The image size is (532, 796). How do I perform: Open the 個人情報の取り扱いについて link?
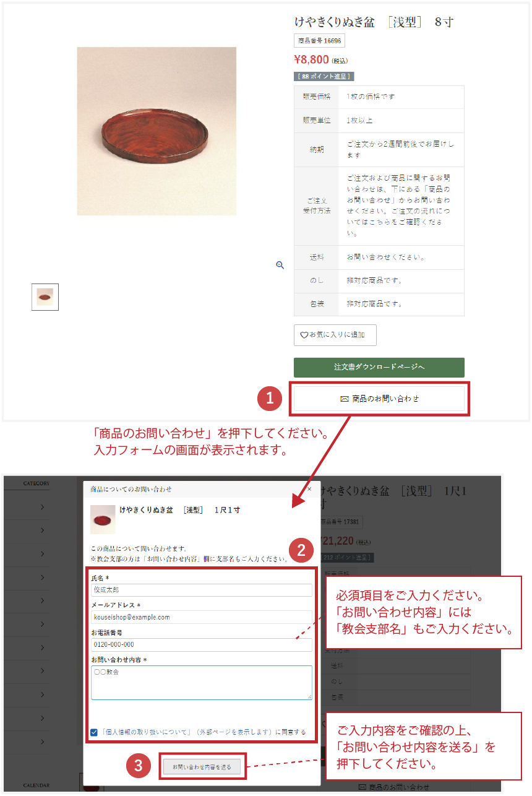[x=145, y=732]
